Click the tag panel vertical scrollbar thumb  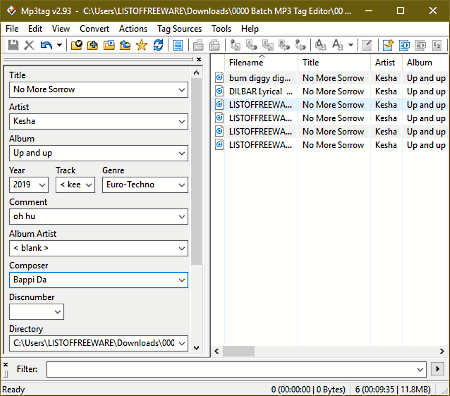pyautogui.click(x=197, y=172)
